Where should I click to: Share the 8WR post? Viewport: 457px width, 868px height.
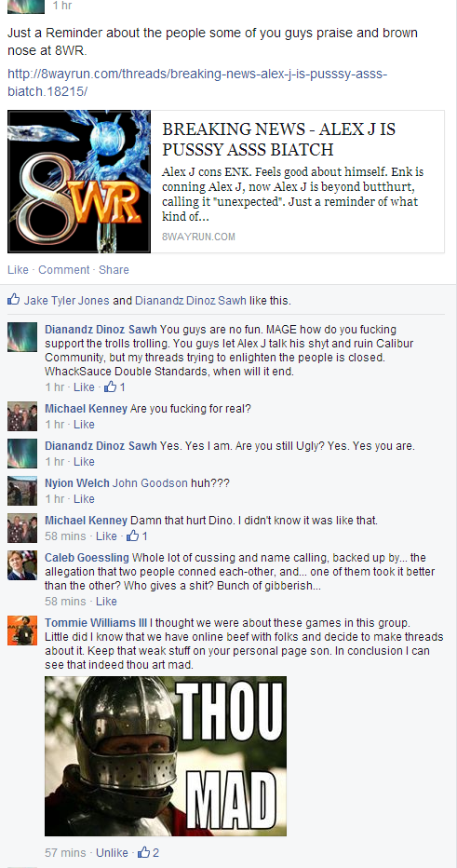[114, 269]
